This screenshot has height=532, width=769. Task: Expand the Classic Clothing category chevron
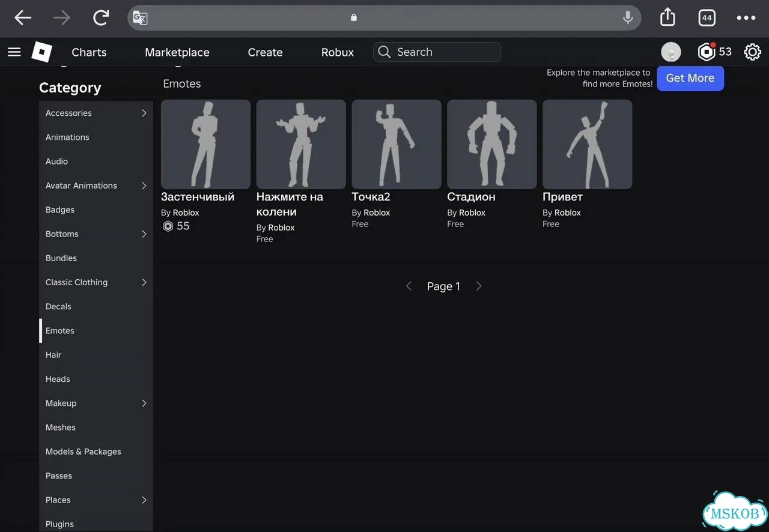(144, 282)
